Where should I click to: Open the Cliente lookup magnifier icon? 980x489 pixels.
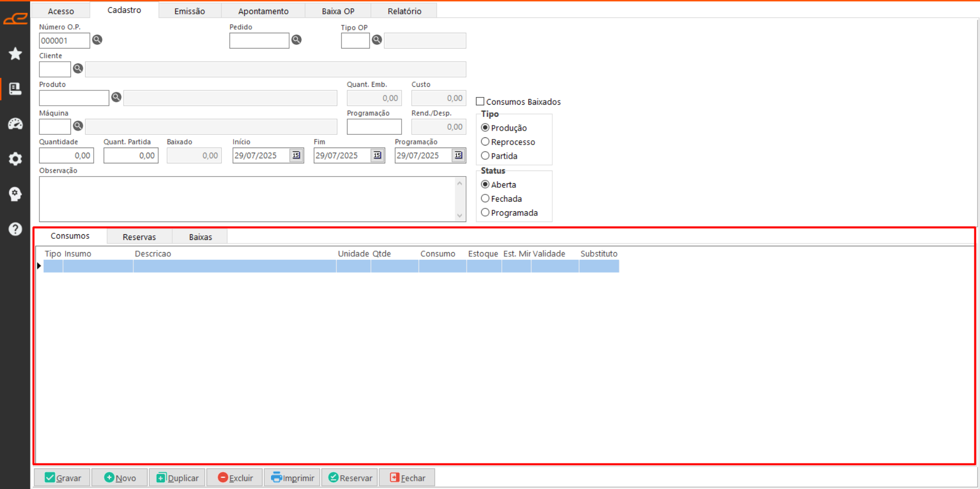pyautogui.click(x=78, y=68)
